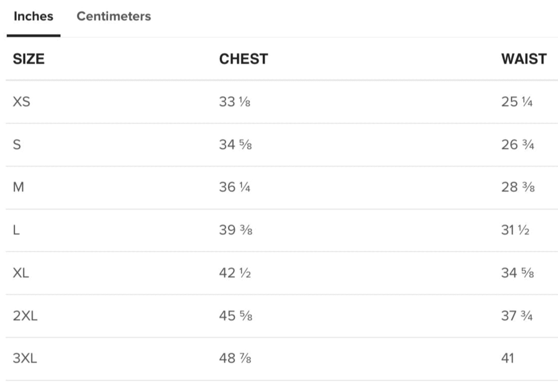This screenshot has width=558, height=392.
Task: Click the 36 ¼ chest measurement
Action: click(x=235, y=187)
